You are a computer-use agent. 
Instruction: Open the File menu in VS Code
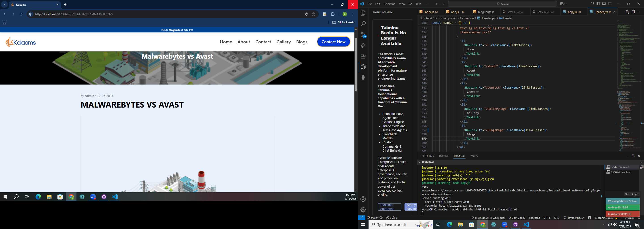pyautogui.click(x=369, y=4)
